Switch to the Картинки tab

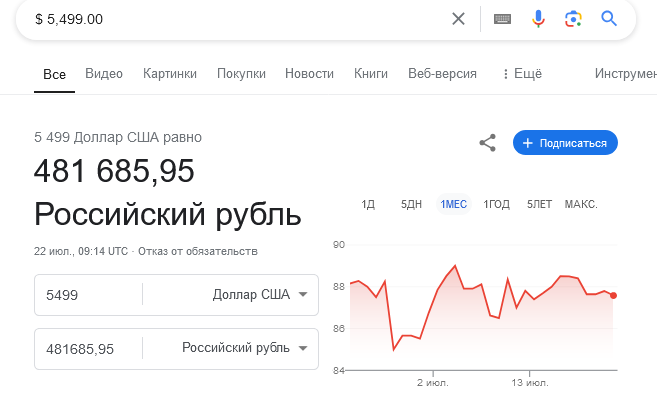170,74
